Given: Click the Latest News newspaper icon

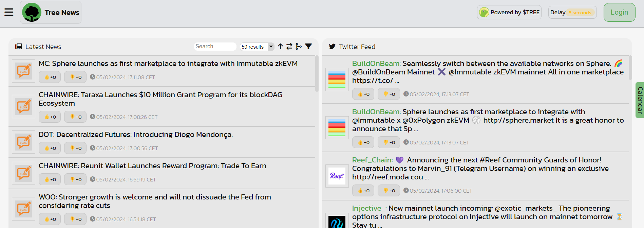Looking at the screenshot, I should [x=19, y=47].
